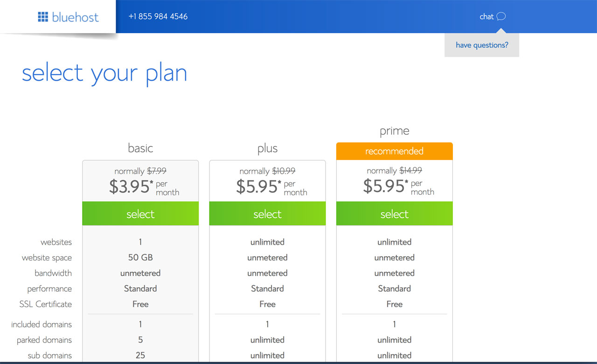Open chat via the speech bubble icon

[x=501, y=17]
